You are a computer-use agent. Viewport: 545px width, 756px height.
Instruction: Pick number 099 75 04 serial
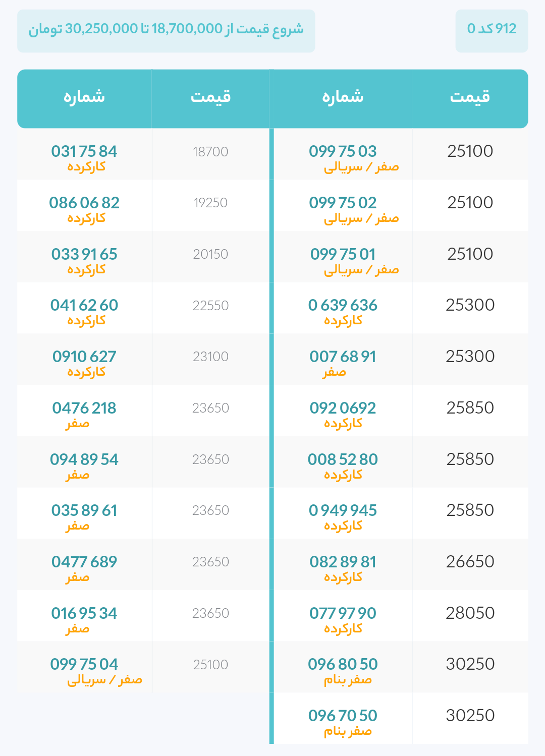tap(84, 664)
